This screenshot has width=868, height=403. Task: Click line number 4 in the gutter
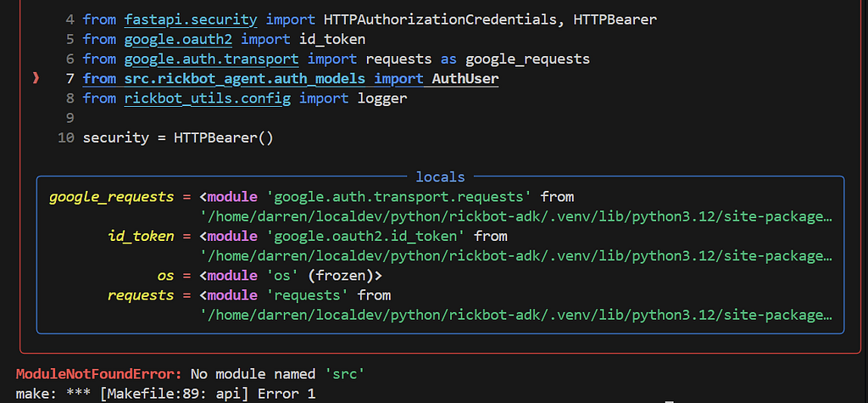pos(70,20)
